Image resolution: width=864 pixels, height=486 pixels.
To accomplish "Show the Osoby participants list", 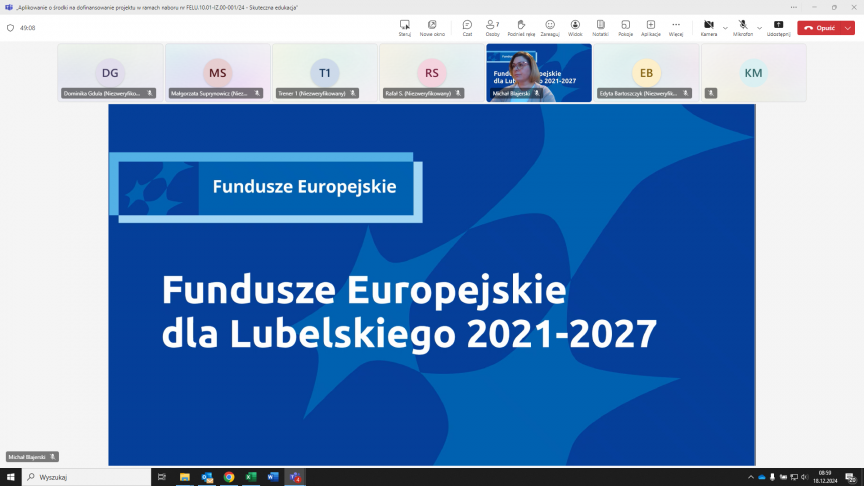I will [493, 28].
